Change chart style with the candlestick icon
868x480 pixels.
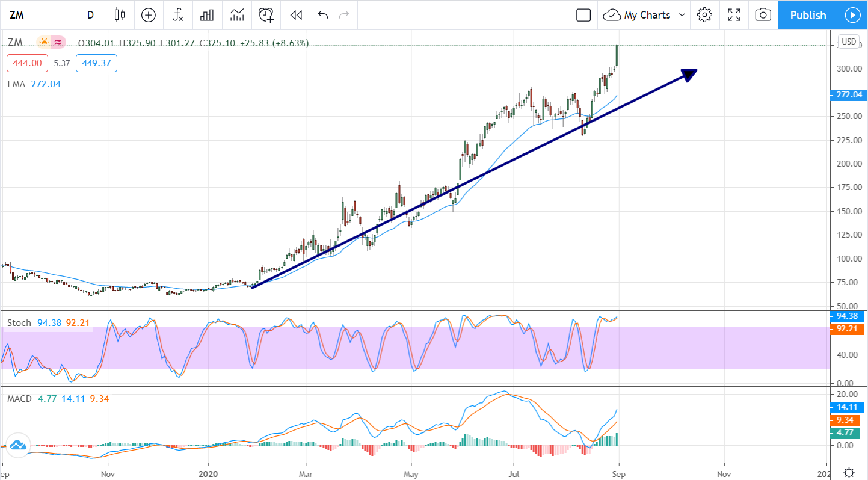(x=119, y=15)
